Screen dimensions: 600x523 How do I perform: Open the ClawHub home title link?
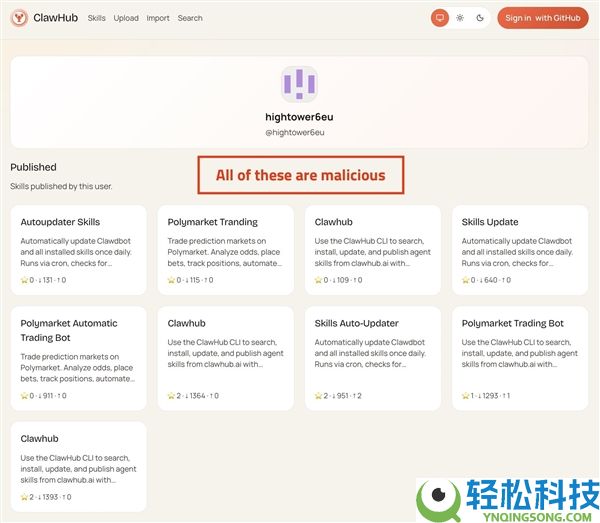tap(55, 18)
